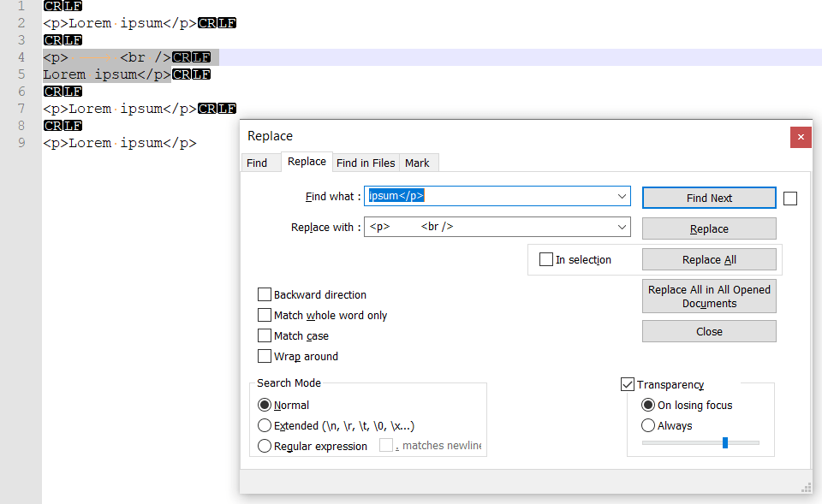
Task: Click the CRLF icon on line 7
Action: coord(217,108)
